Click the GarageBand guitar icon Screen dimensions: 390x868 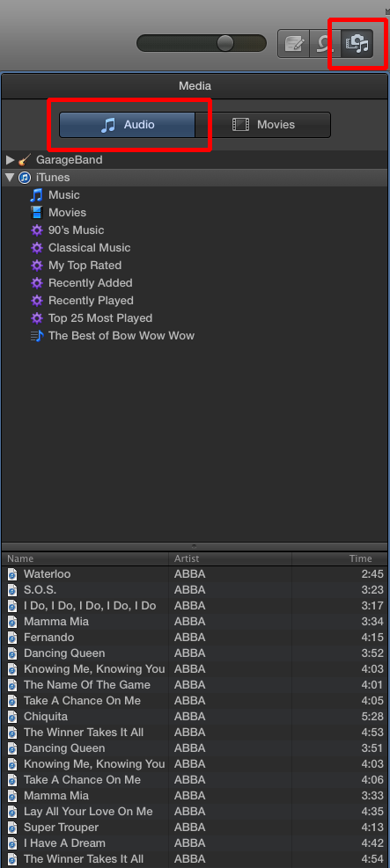(25, 160)
